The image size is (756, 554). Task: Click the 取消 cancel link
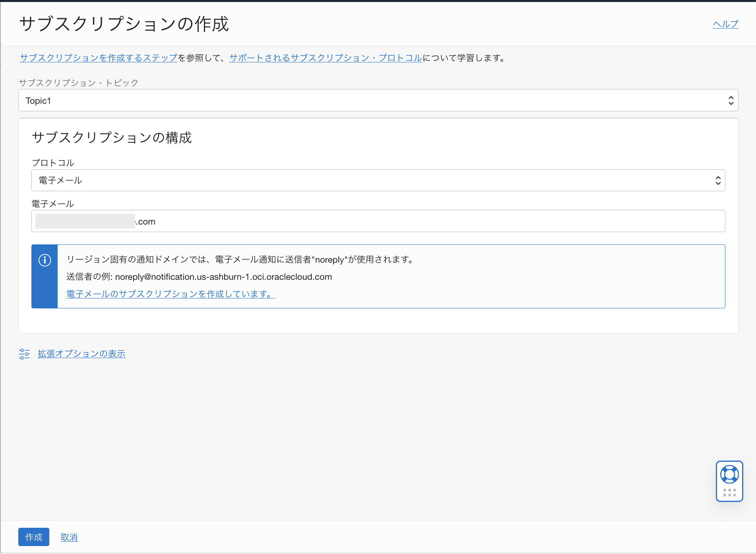pos(69,537)
